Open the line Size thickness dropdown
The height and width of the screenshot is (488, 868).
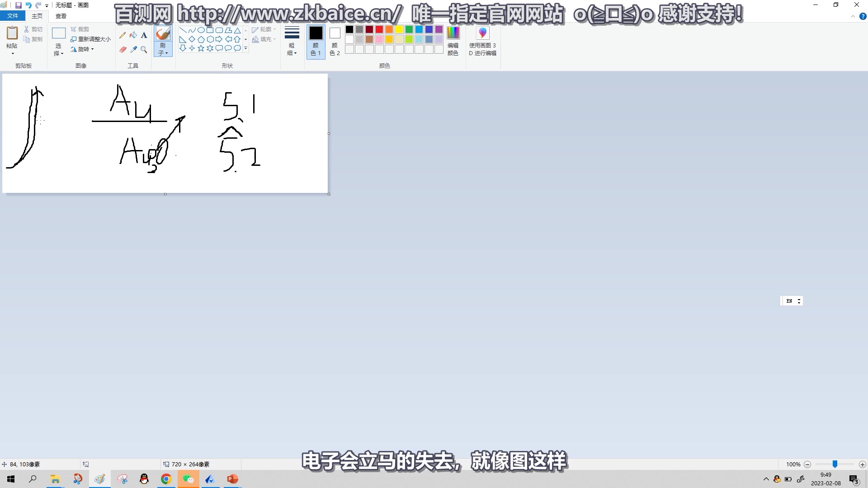[292, 41]
